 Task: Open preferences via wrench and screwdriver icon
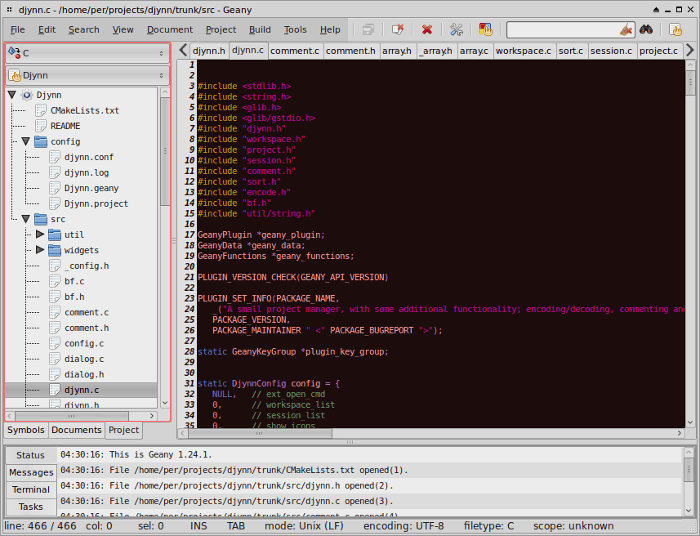(456, 30)
